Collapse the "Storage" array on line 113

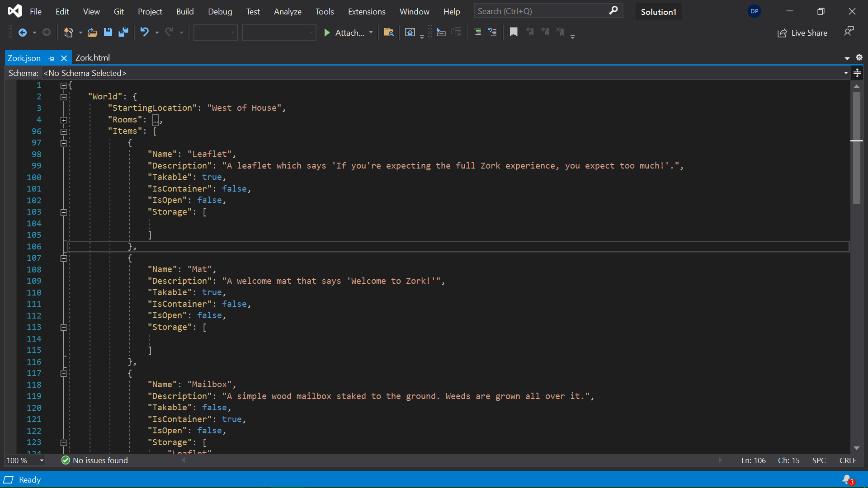[x=64, y=327]
